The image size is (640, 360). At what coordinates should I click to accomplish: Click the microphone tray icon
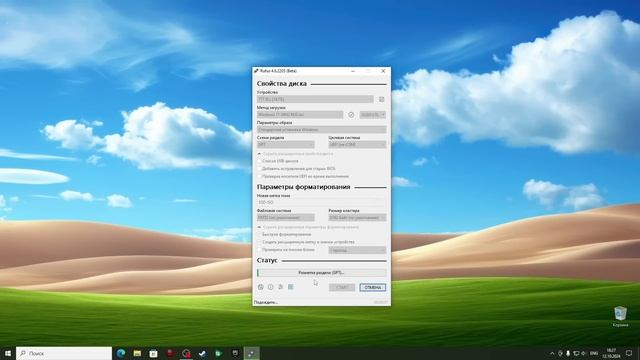click(x=568, y=353)
